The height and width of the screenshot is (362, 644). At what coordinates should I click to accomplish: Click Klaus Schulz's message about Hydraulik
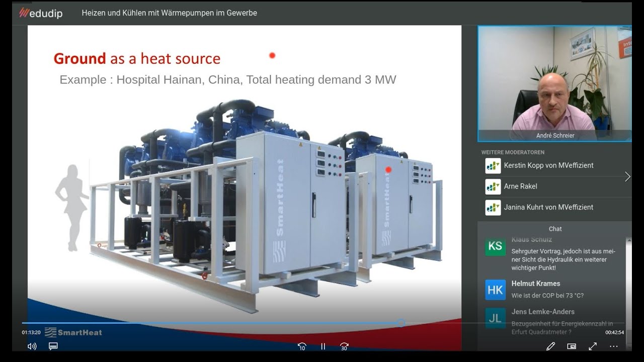(563, 259)
